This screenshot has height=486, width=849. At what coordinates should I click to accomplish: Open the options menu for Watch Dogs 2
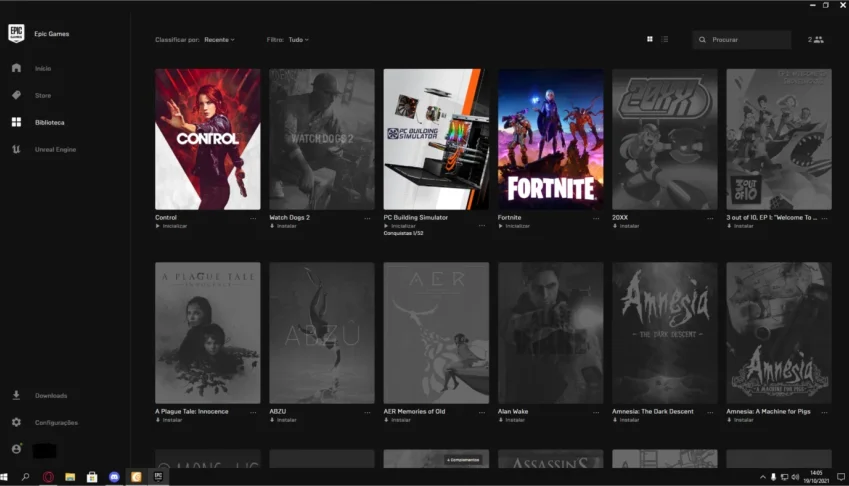(x=367, y=218)
